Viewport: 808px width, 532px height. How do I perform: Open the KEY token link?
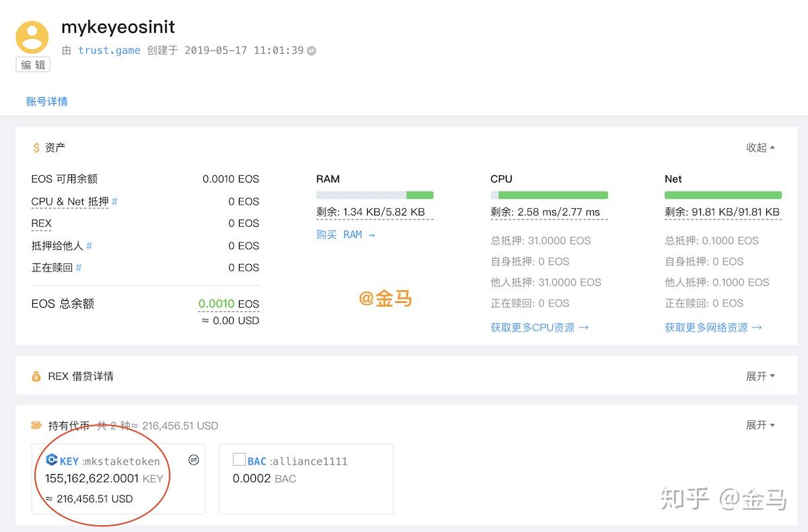pos(69,461)
